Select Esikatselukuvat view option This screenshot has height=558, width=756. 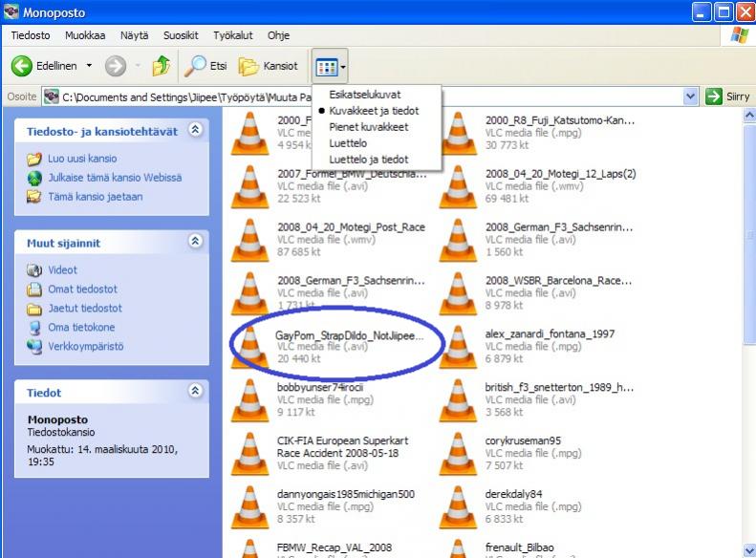(x=364, y=96)
